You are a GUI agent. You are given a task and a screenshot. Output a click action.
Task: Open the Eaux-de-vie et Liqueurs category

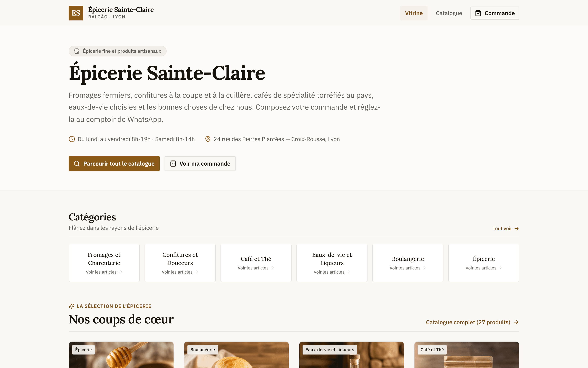click(332, 263)
